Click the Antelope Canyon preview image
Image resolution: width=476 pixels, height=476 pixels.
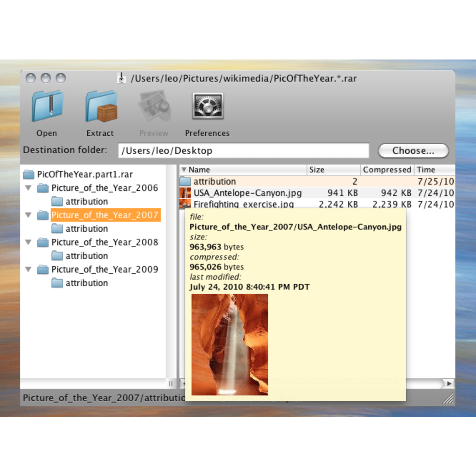click(x=229, y=344)
